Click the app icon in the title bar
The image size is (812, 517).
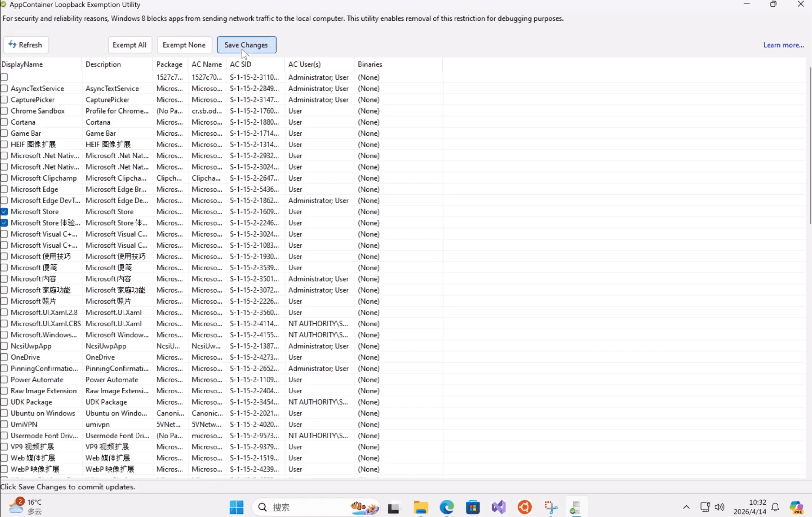pyautogui.click(x=4, y=5)
